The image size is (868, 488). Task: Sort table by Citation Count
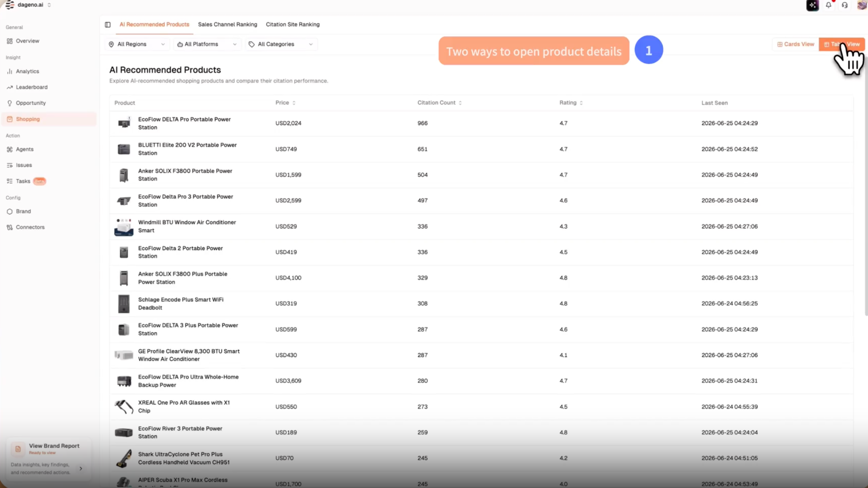(x=439, y=103)
